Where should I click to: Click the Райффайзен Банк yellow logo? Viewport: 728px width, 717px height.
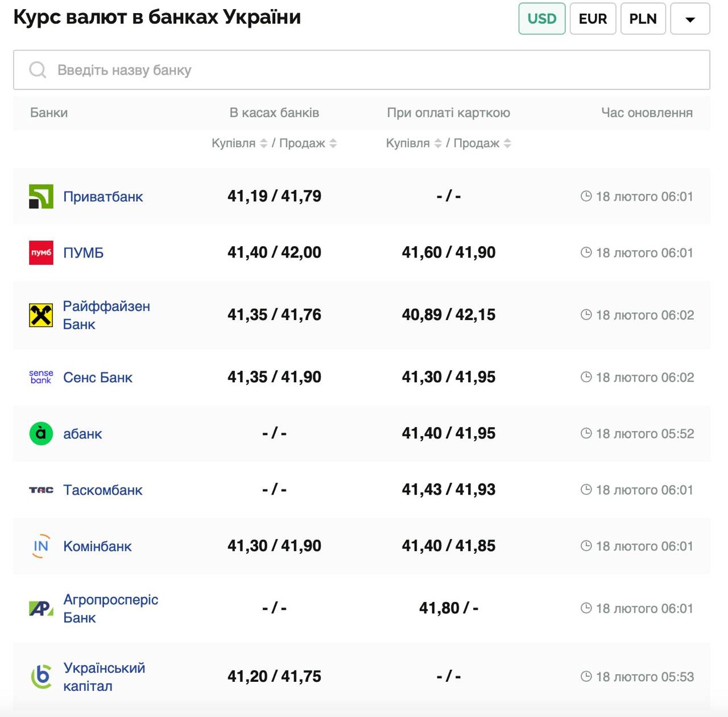(x=40, y=314)
